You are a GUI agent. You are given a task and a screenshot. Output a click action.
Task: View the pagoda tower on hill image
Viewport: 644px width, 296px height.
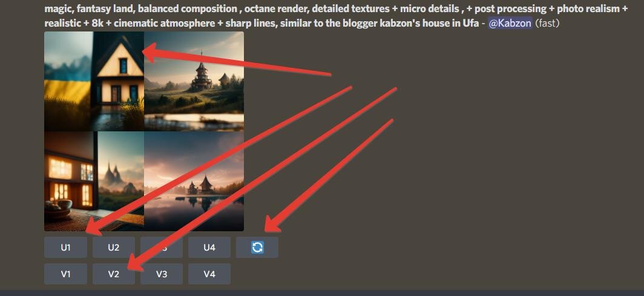tap(194, 81)
